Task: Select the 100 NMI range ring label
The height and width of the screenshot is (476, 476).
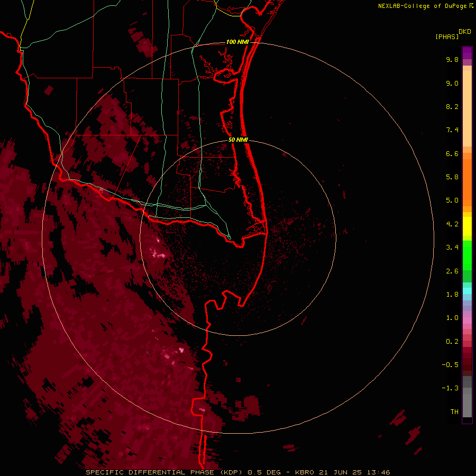Action: [237, 42]
